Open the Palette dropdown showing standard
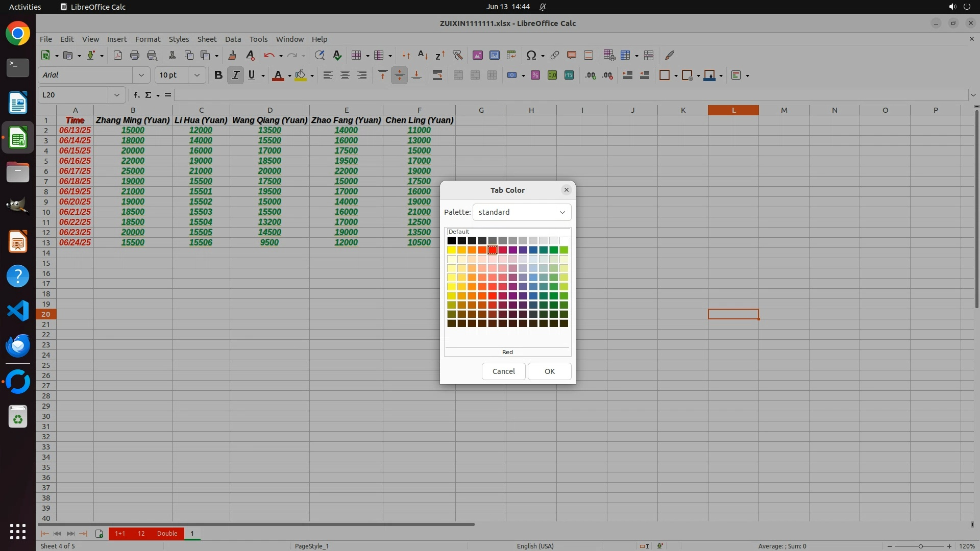 click(x=522, y=212)
